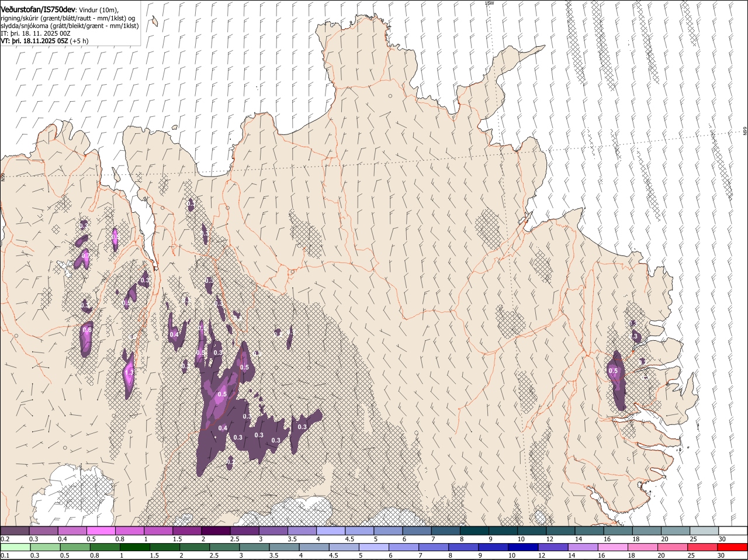This screenshot has width=748, height=560.
Task: Click the '0.7' precipitation value on the map
Action: (x=85, y=255)
